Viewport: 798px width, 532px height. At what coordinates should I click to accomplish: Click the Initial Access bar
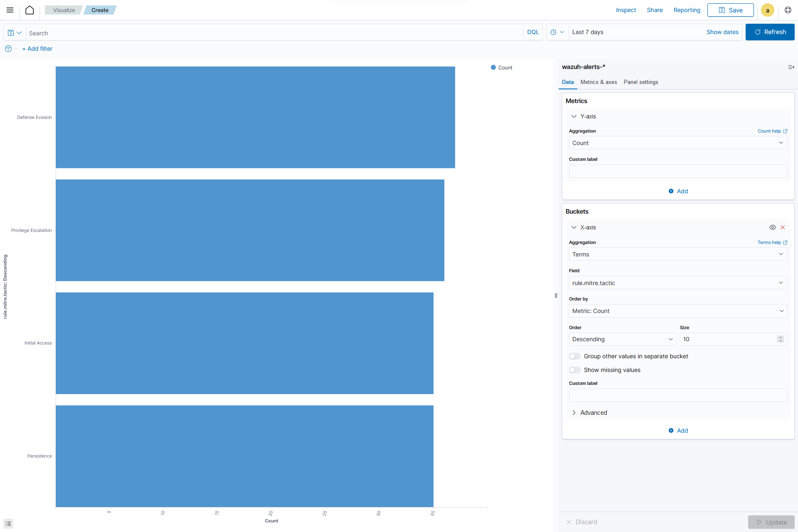coord(244,343)
